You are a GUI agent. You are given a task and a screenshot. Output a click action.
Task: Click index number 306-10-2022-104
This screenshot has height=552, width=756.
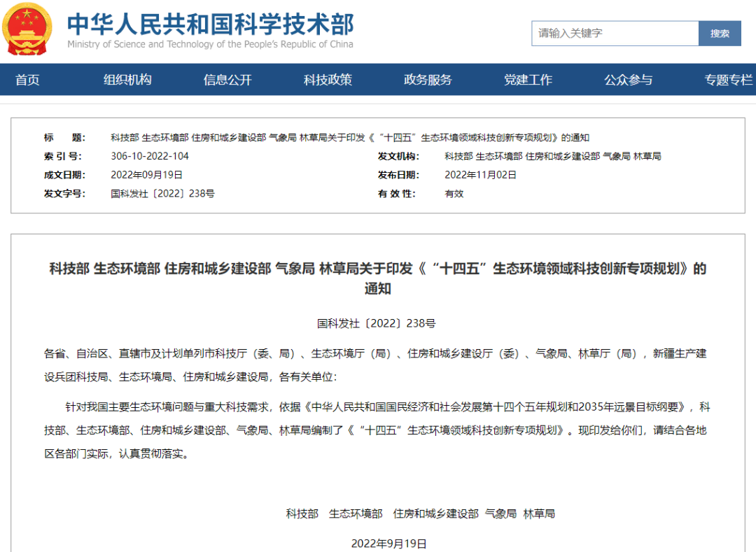click(150, 156)
